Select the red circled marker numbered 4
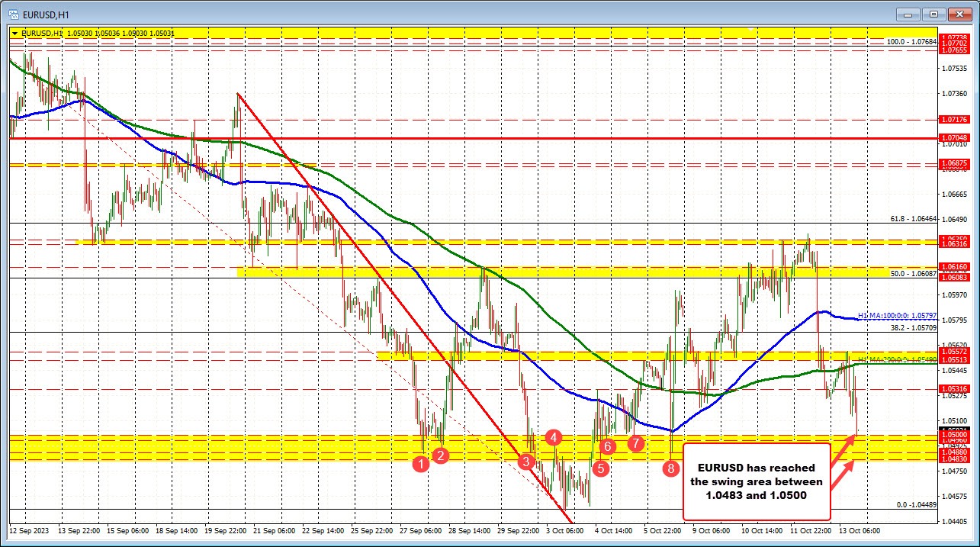 coord(553,438)
